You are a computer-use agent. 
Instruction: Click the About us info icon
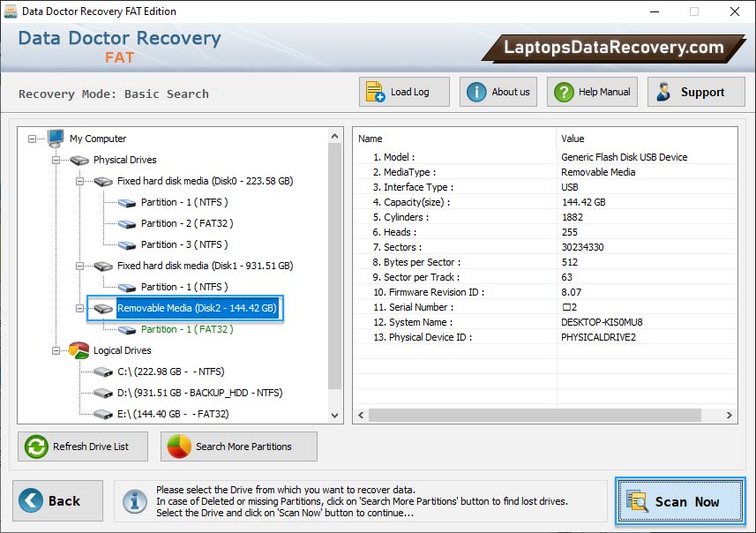[476, 92]
